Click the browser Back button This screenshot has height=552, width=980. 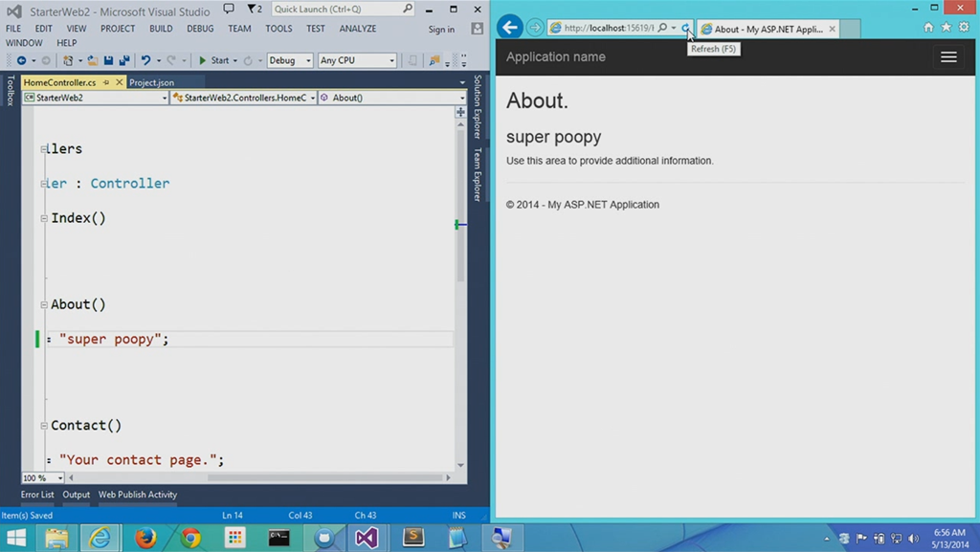point(510,27)
